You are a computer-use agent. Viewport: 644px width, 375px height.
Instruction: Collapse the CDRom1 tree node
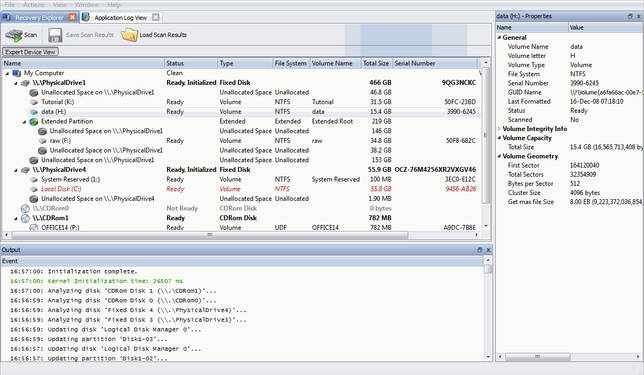point(16,219)
